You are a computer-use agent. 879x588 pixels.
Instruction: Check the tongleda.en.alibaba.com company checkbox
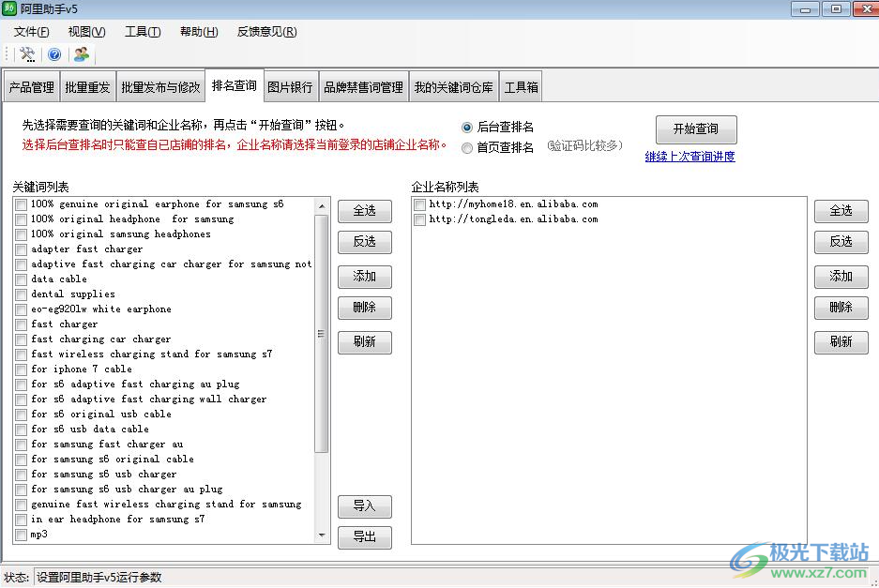(x=419, y=219)
